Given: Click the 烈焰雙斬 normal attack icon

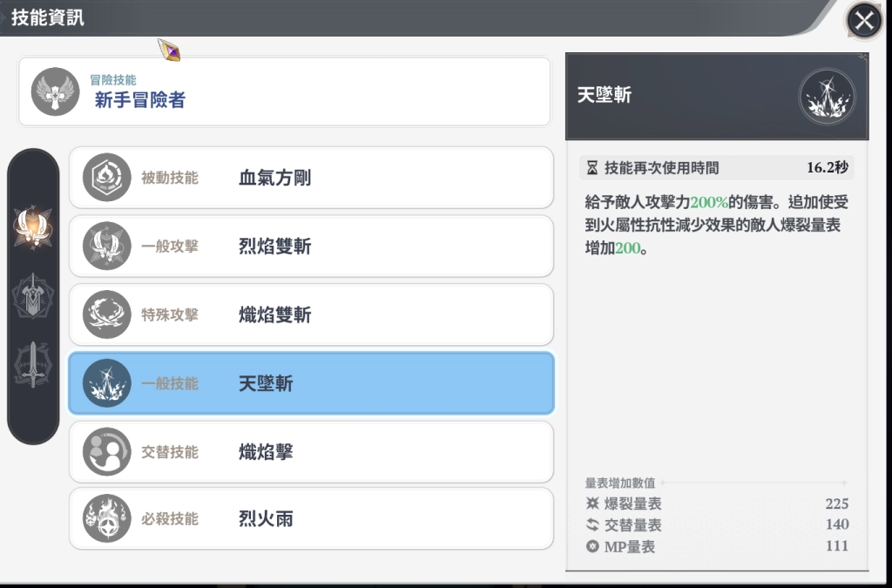Looking at the screenshot, I should point(106,247).
